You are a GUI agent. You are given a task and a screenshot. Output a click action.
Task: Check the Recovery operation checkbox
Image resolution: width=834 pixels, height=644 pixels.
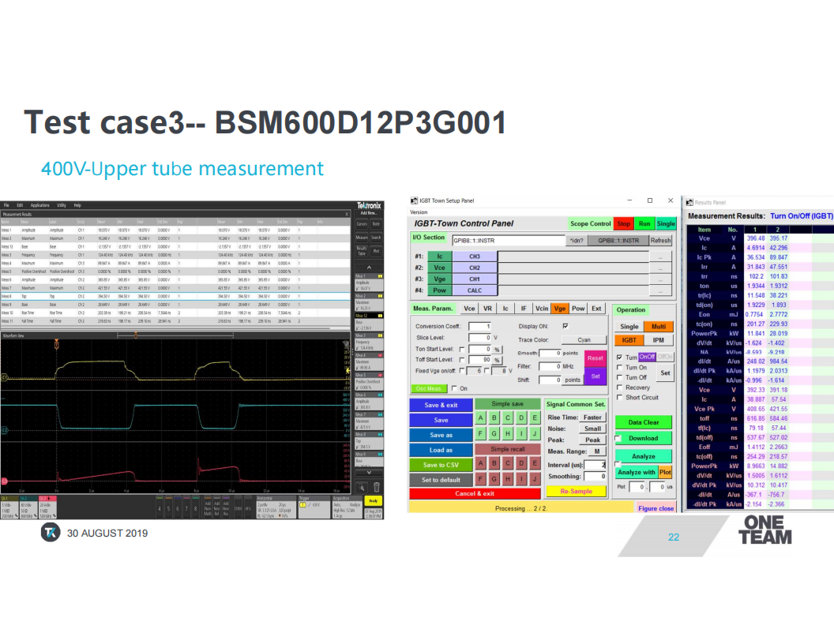click(x=619, y=388)
